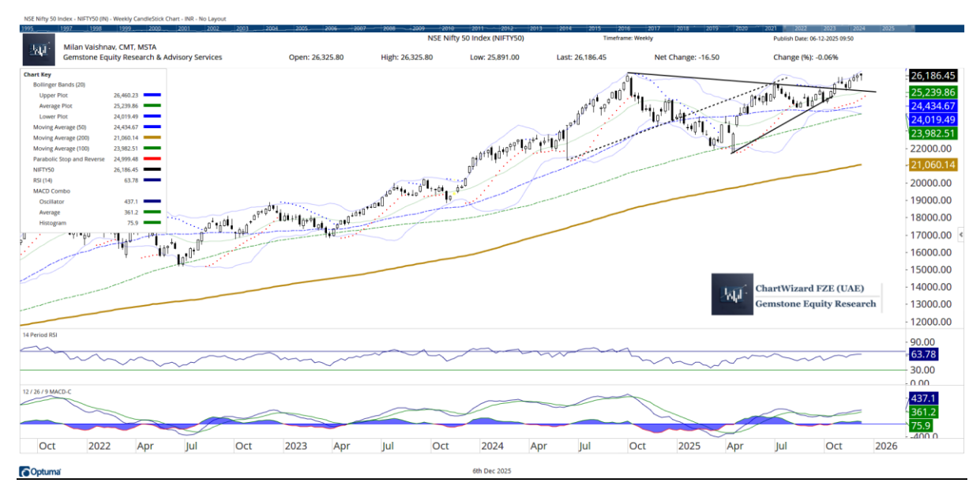The width and height of the screenshot is (980, 498).
Task: Jump to 2000 on the top timeline bar
Action: (155, 28)
